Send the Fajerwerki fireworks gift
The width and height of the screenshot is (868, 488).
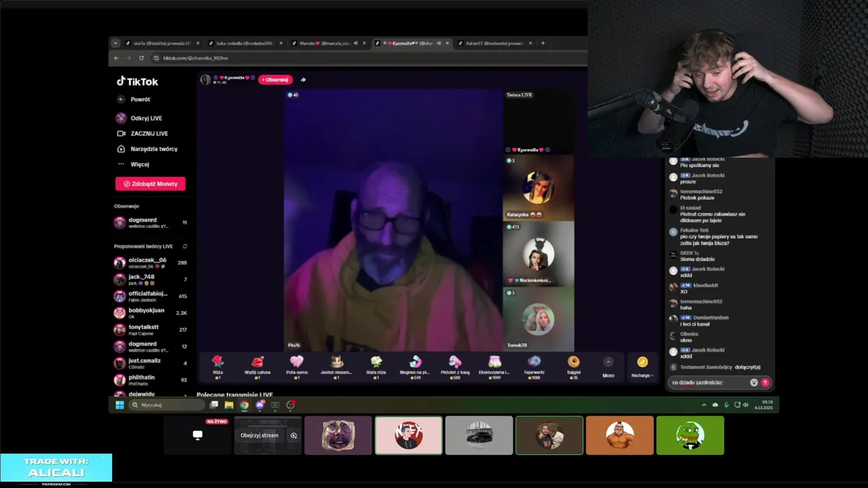tap(534, 366)
